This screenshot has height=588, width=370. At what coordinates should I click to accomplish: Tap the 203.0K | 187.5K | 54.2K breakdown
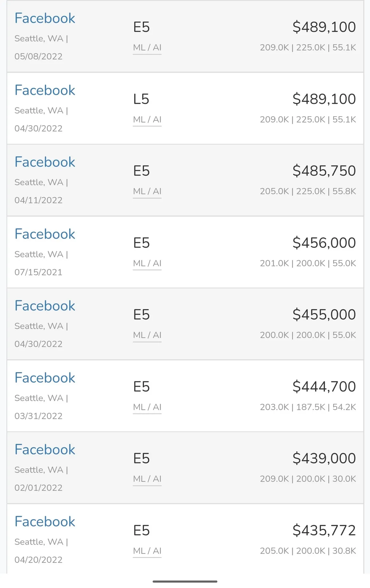(308, 407)
